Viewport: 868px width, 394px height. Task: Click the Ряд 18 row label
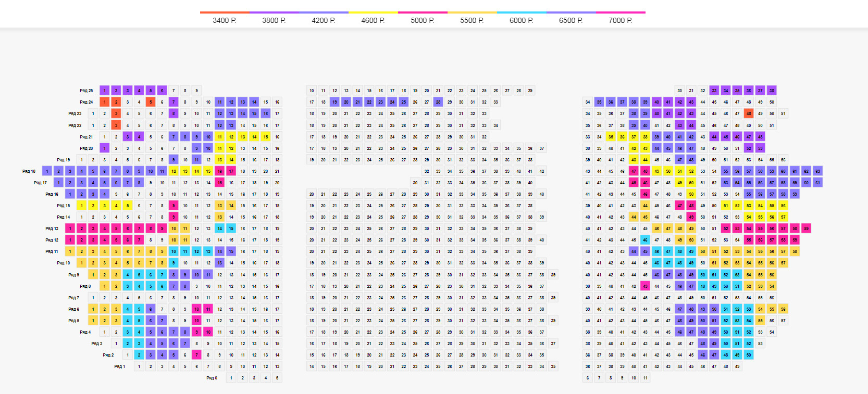point(29,171)
